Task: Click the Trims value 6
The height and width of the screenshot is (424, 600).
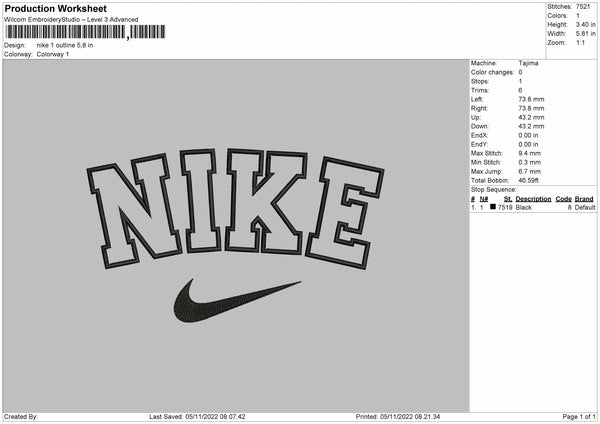Action: [x=520, y=90]
